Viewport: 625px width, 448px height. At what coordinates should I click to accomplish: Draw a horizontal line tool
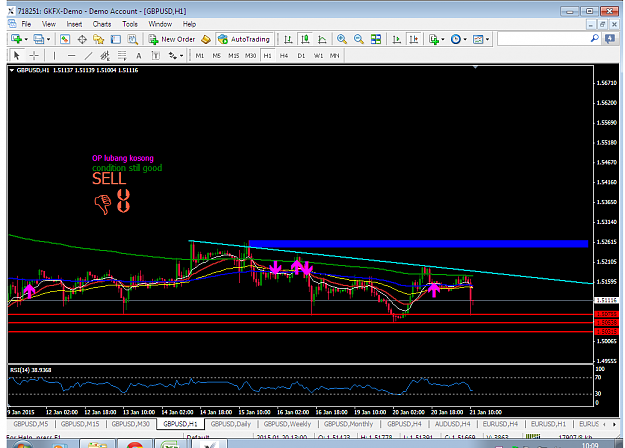pyautogui.click(x=71, y=56)
